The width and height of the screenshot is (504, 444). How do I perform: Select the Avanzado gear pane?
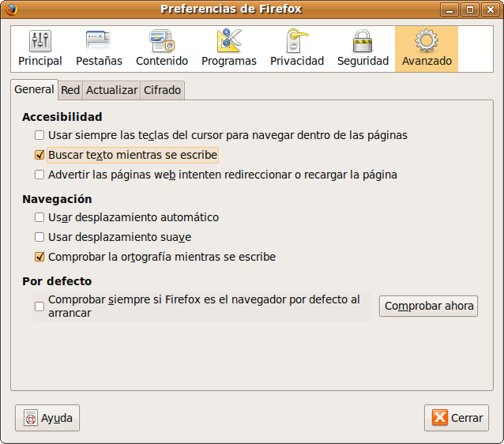(x=427, y=48)
